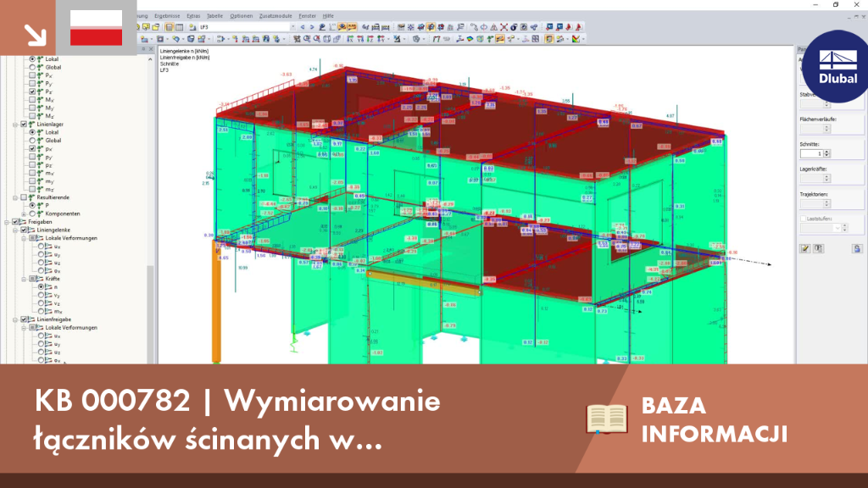Click the lock icon in right panel
Screen dimensions: 868x488
click(x=857, y=249)
